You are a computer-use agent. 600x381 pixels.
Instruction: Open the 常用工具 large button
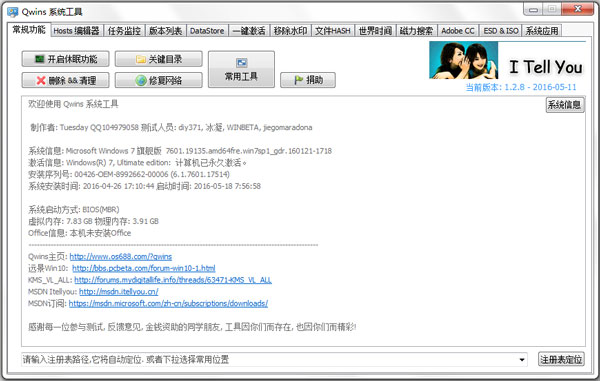click(x=241, y=69)
